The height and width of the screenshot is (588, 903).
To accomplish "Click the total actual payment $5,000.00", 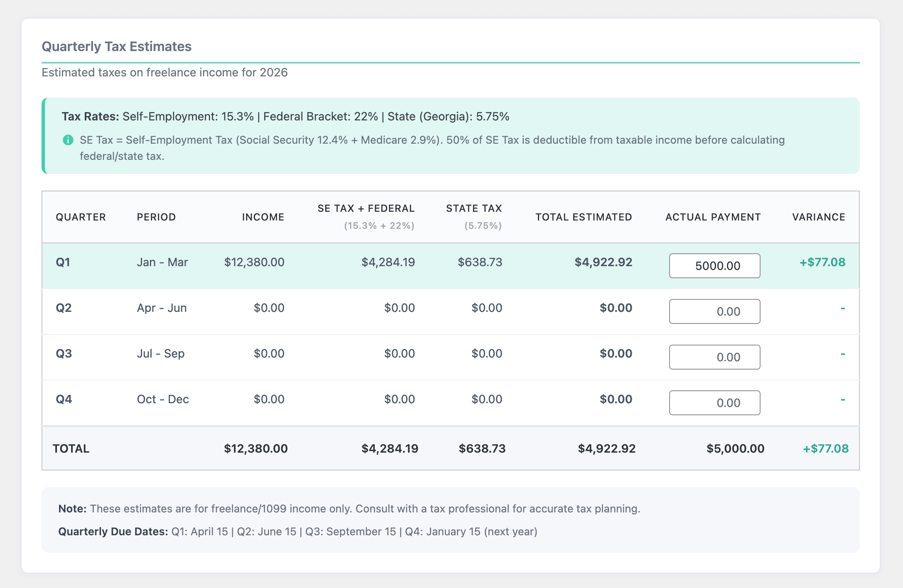I will click(735, 449).
